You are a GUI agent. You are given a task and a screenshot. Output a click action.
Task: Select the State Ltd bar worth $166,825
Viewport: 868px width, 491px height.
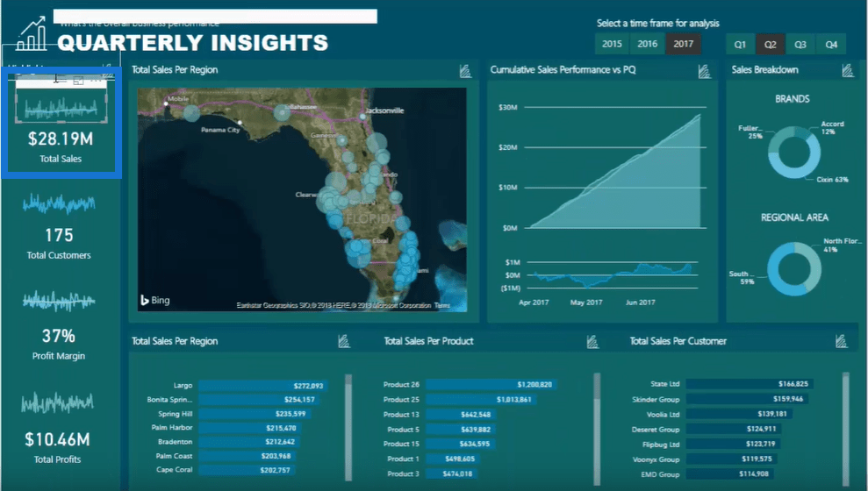(750, 384)
